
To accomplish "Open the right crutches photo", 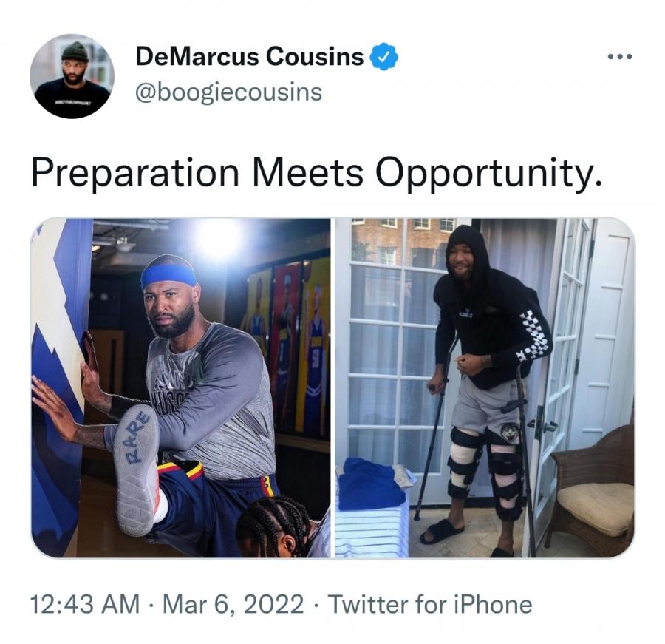I will 484,387.
